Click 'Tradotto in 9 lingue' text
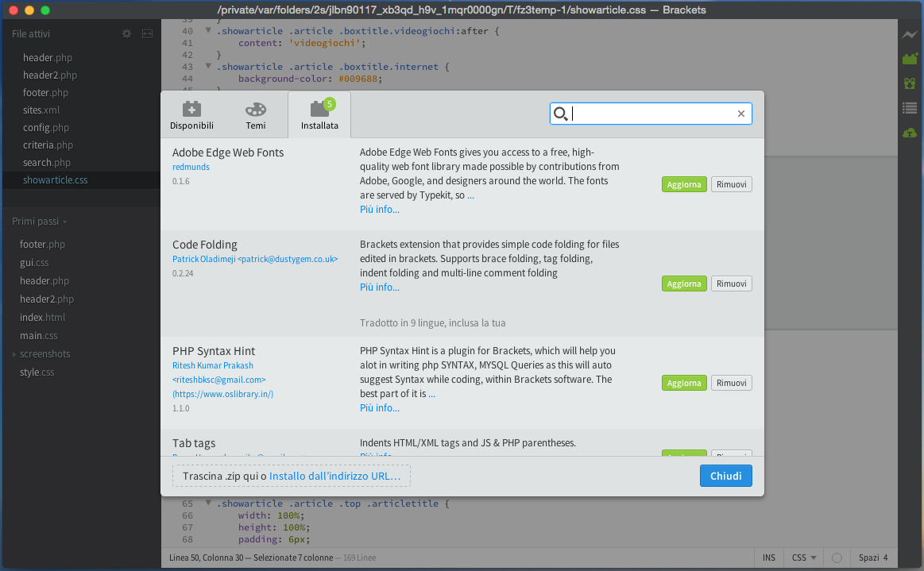This screenshot has height=571, width=924. [x=432, y=323]
